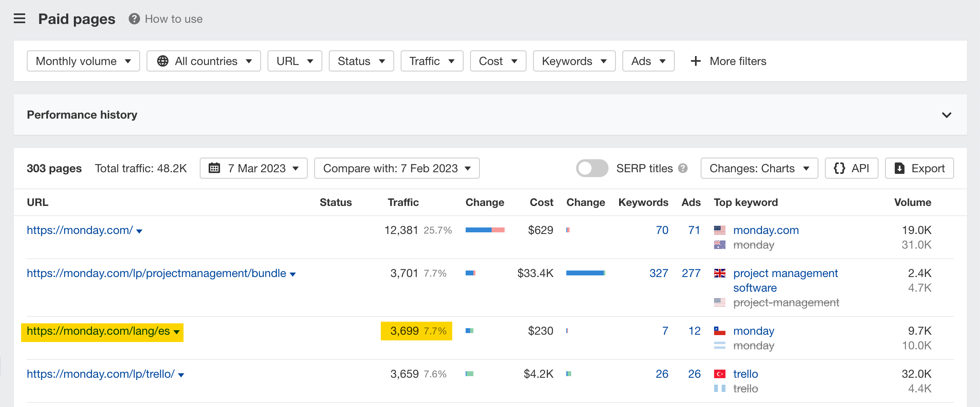Open the Ads filter dropdown
This screenshot has height=407, width=980.
pos(648,61)
